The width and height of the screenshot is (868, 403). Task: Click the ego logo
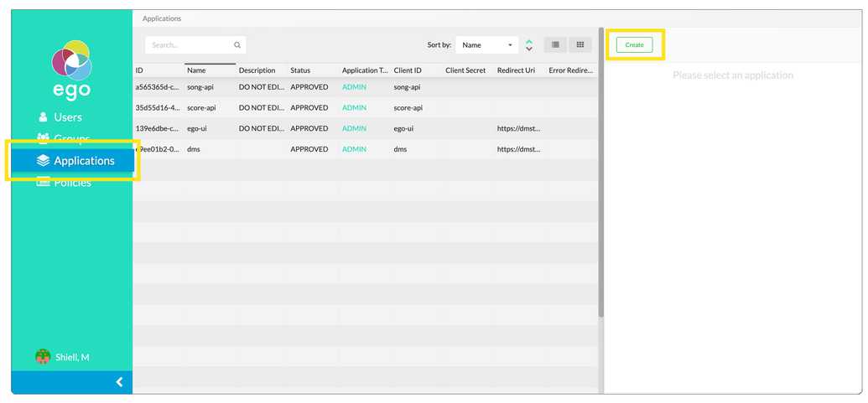pos(71,69)
